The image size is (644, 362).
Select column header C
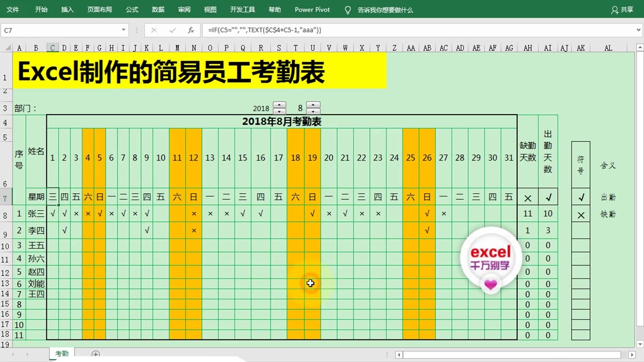(52, 48)
